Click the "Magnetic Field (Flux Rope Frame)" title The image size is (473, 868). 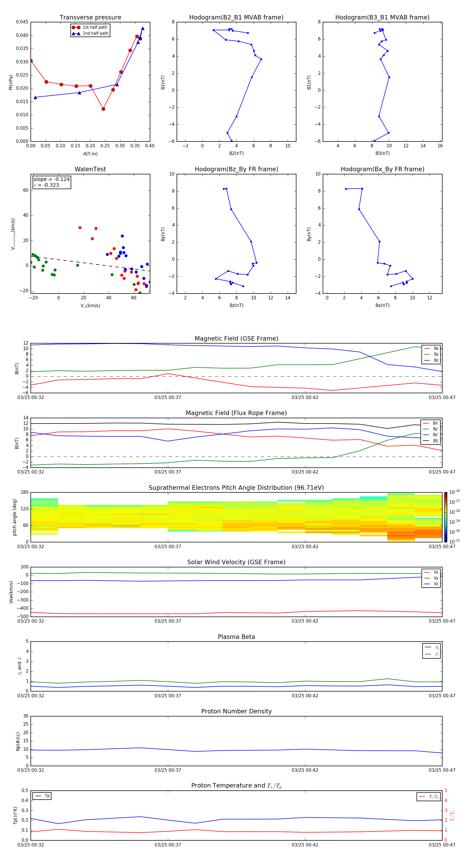coord(236,413)
